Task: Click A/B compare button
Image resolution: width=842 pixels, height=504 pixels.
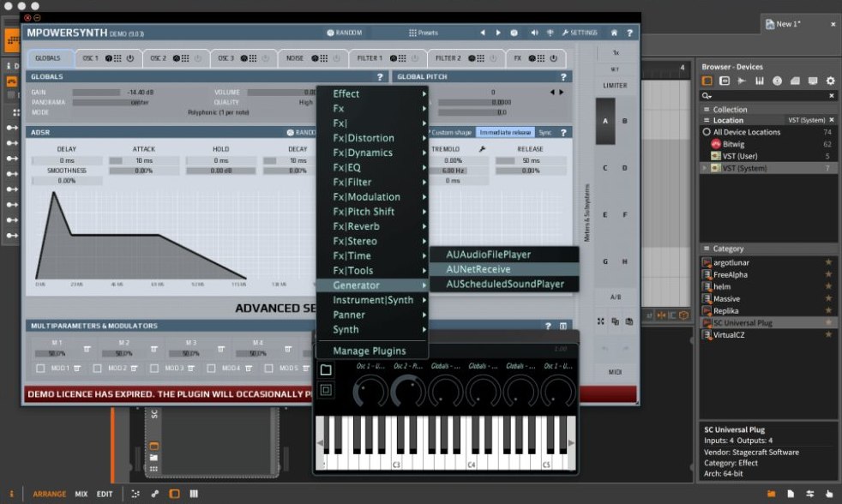Action: (616, 297)
